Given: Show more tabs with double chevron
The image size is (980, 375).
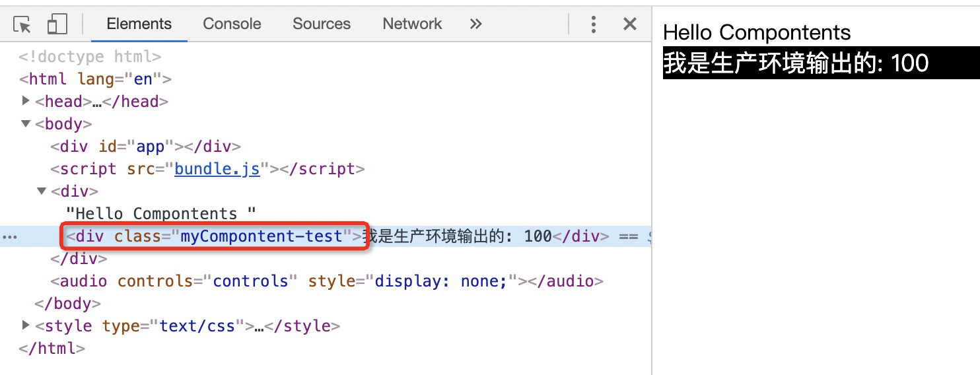Looking at the screenshot, I should click(x=475, y=24).
